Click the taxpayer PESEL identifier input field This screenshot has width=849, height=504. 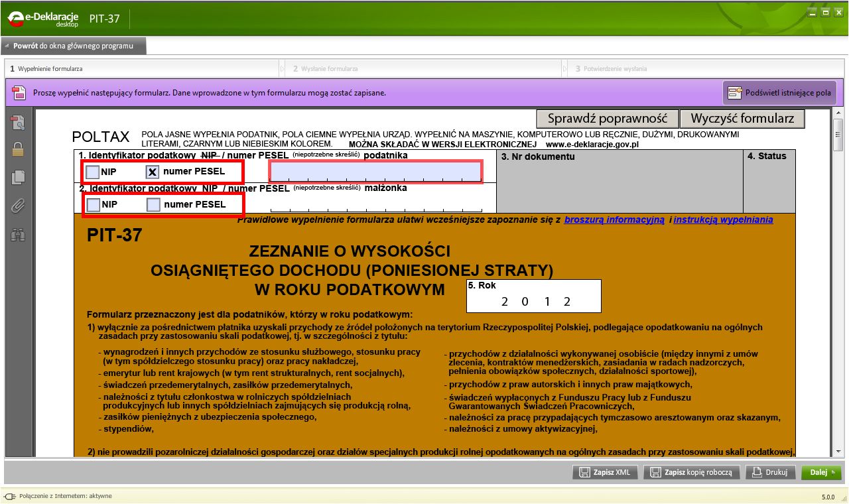pyautogui.click(x=375, y=172)
